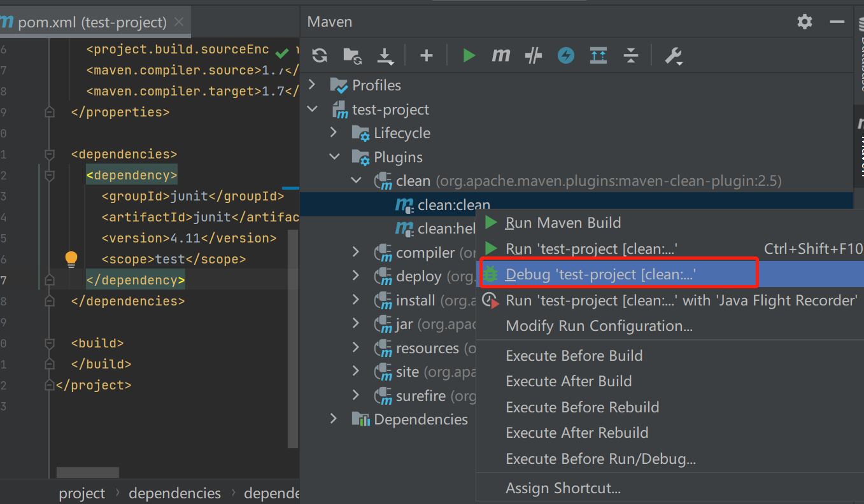Choose Run 'test-project [clean:...' entry
The height and width of the screenshot is (504, 864).
[670, 249]
